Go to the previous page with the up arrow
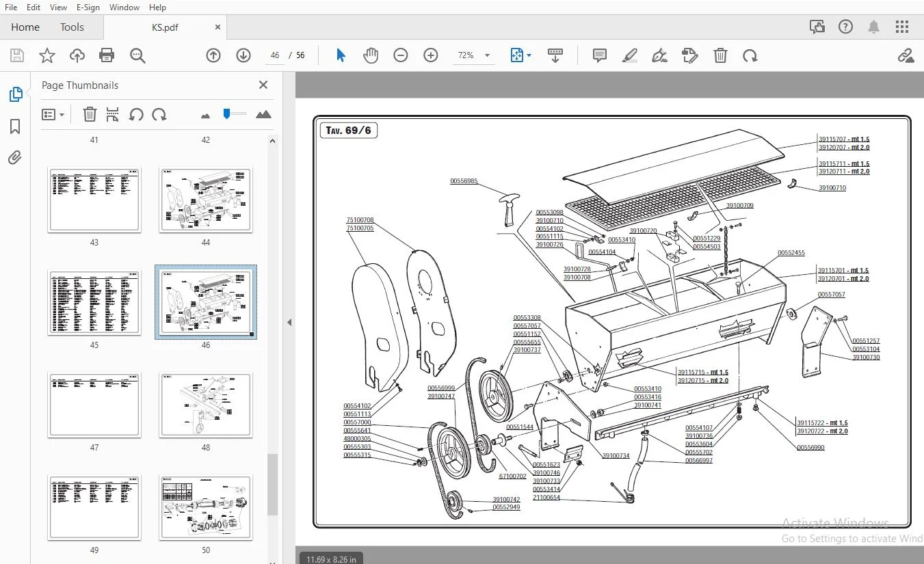The height and width of the screenshot is (564, 924). point(213,55)
